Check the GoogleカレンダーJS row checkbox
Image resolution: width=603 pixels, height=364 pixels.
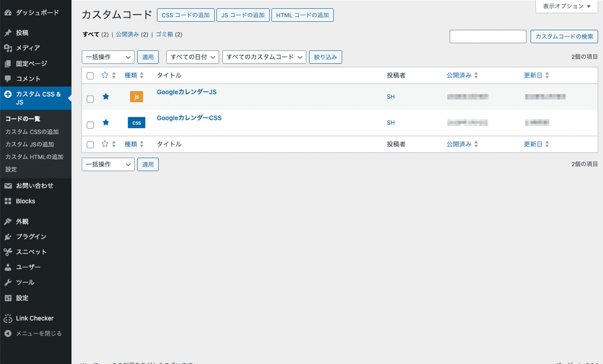point(90,99)
